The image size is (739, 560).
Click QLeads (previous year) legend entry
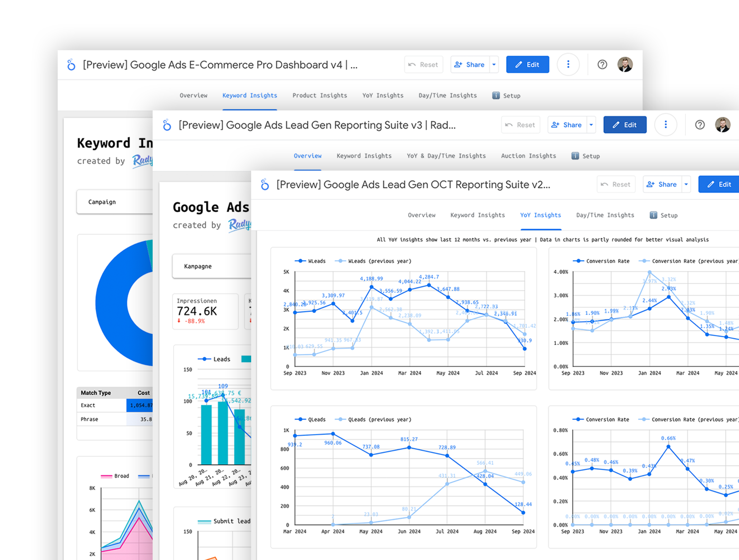[373, 419]
